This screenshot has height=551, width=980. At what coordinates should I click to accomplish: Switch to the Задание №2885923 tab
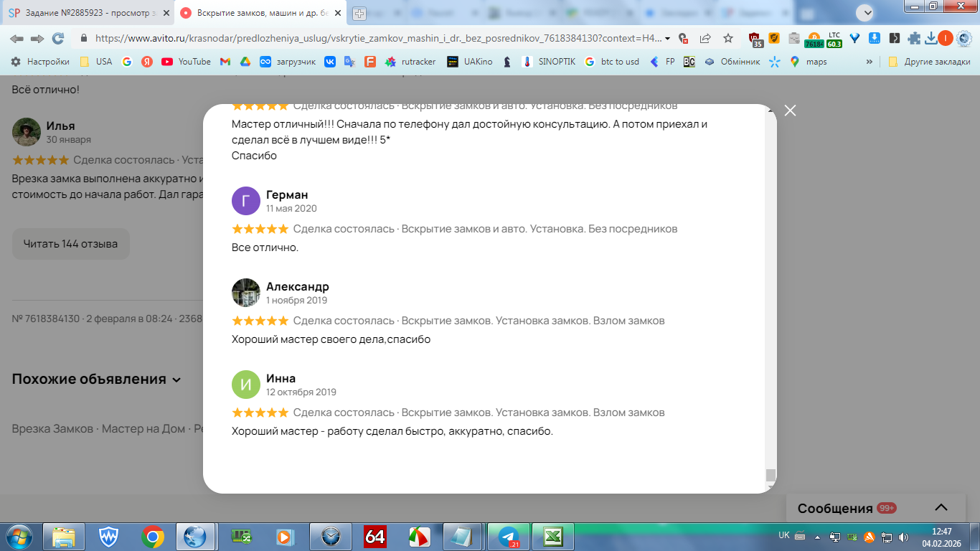pos(87,13)
